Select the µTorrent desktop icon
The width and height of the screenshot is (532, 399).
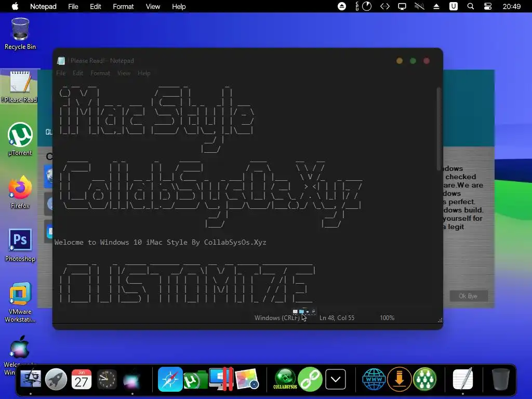[20, 139]
